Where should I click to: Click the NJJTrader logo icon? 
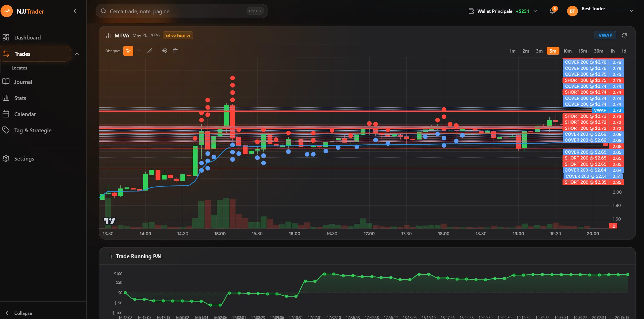tap(7, 11)
